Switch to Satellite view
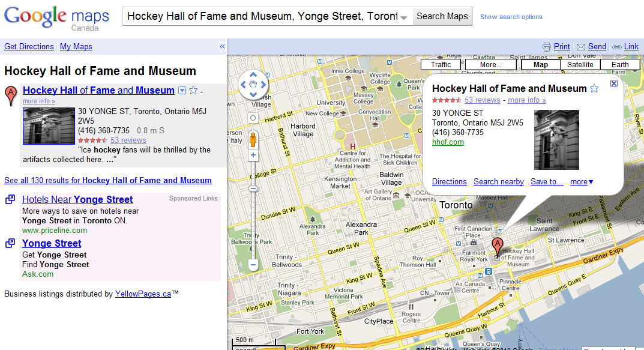The image size is (644, 350). click(580, 64)
